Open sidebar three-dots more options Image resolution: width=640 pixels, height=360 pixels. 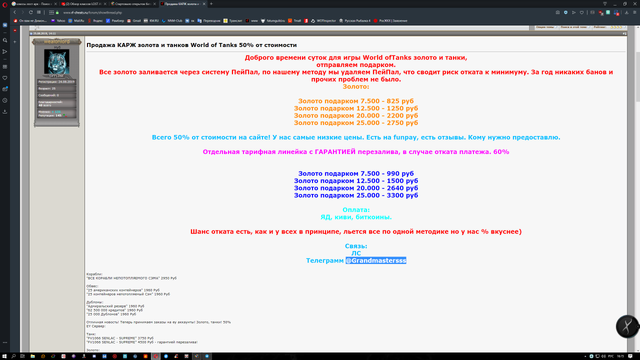click(5, 343)
